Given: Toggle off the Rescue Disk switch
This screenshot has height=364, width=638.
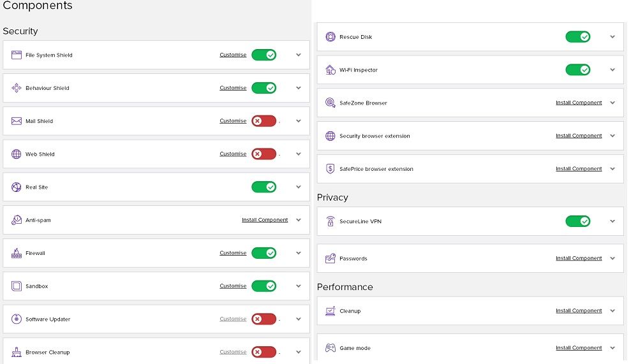Looking at the screenshot, I should click(x=578, y=36).
